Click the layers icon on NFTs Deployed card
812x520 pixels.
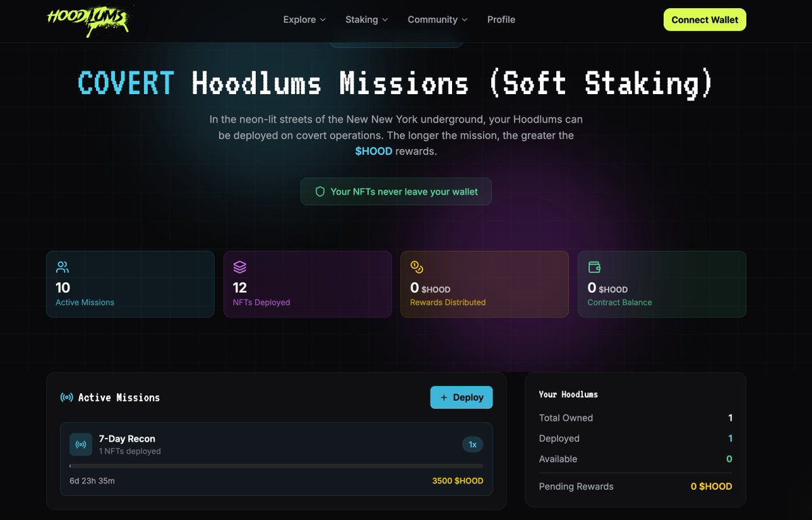[x=240, y=267]
